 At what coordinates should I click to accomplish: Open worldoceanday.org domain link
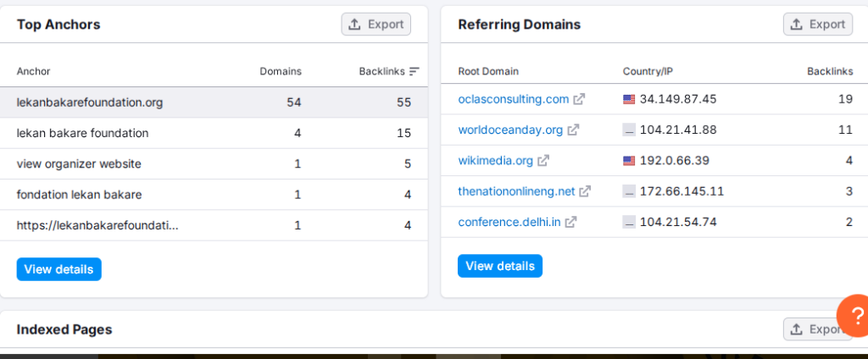(510, 130)
